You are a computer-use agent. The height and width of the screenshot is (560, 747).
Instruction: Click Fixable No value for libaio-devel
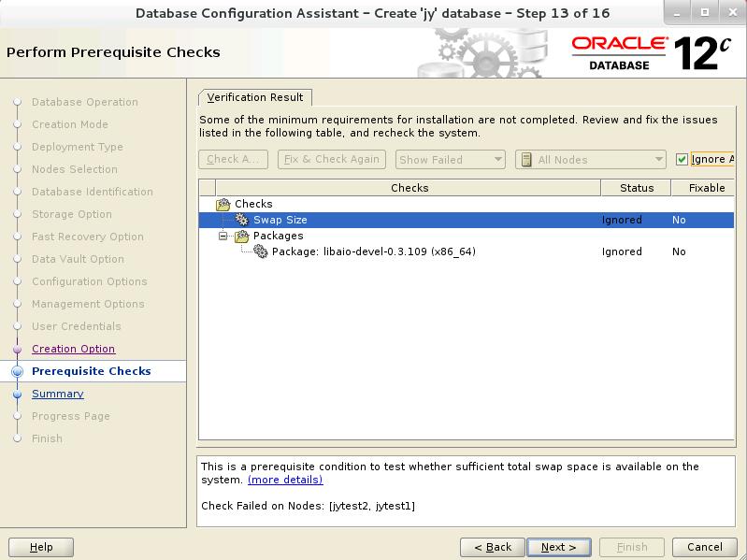(x=679, y=251)
